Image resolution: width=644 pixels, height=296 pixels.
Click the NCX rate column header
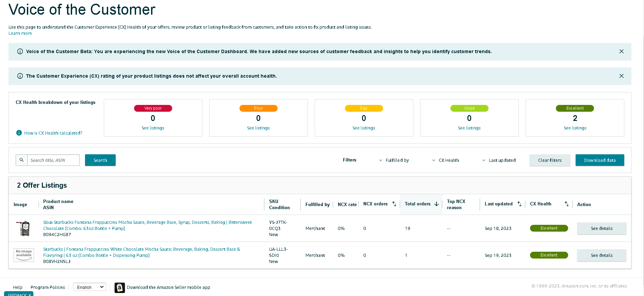pos(347,204)
